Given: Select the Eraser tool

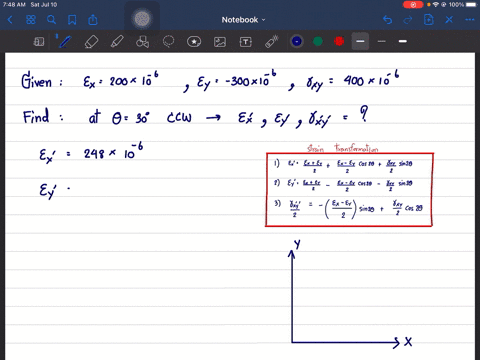Looking at the screenshot, I should 91,42.
